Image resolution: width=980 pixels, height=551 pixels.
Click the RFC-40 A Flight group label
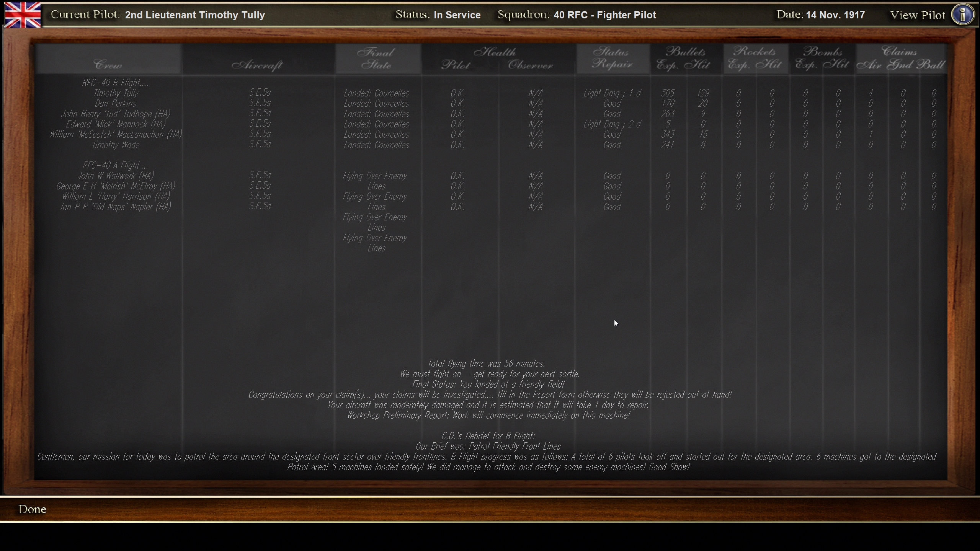click(x=115, y=165)
